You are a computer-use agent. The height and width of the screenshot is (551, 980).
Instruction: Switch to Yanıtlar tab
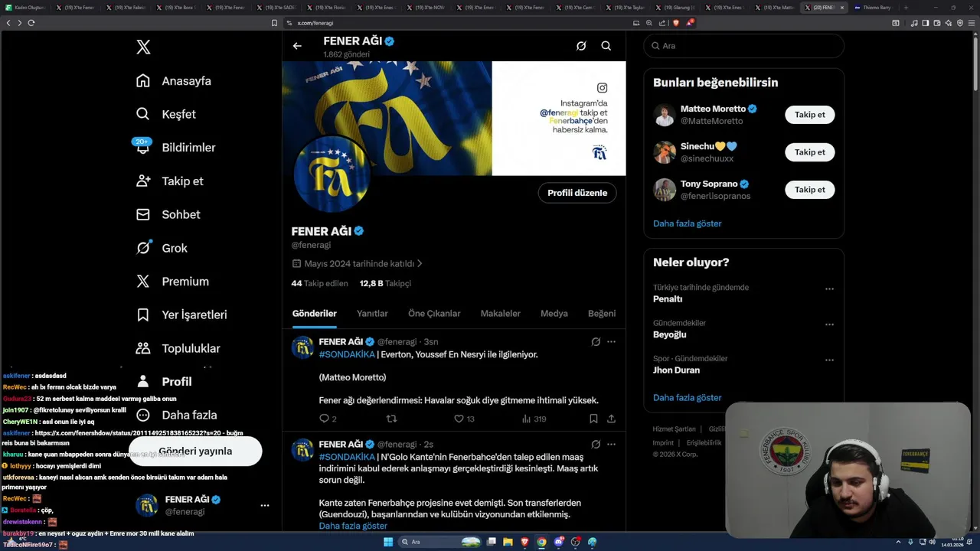click(372, 313)
